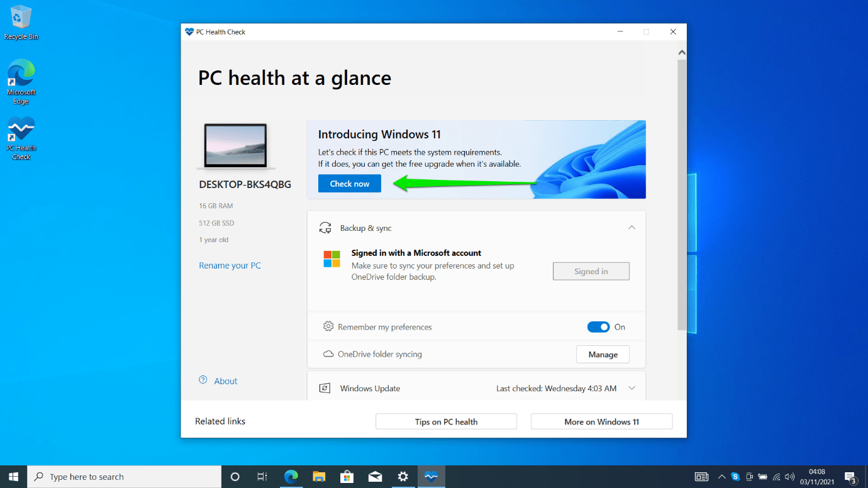This screenshot has width=868, height=488.
Task: Expand the Windows Update section
Action: pos(632,388)
